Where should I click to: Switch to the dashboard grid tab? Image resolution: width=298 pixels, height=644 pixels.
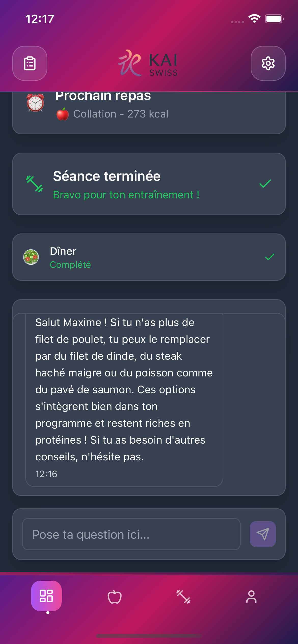46,596
